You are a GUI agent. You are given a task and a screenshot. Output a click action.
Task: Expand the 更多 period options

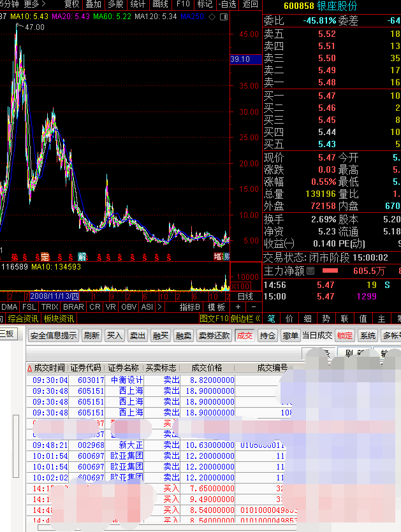34,4
